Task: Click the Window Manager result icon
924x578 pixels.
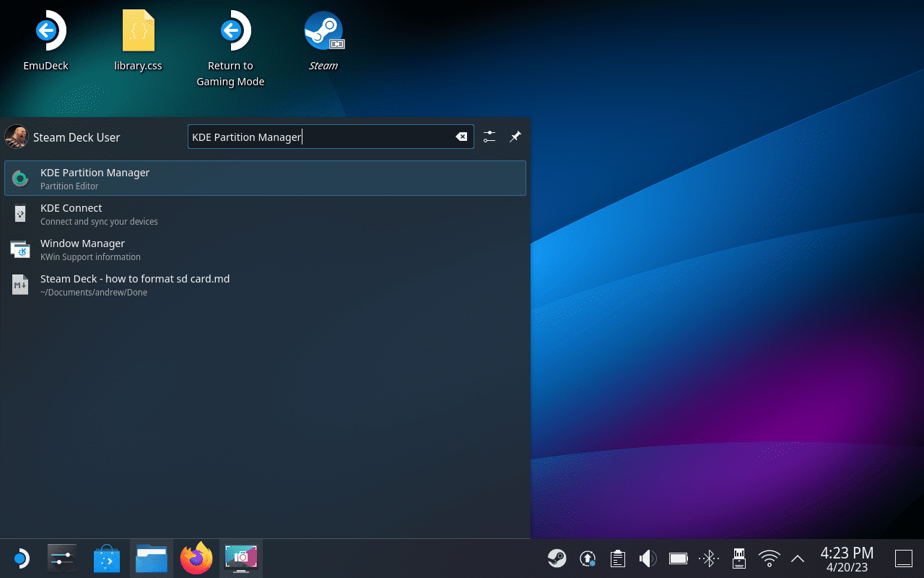Action: click(x=20, y=249)
